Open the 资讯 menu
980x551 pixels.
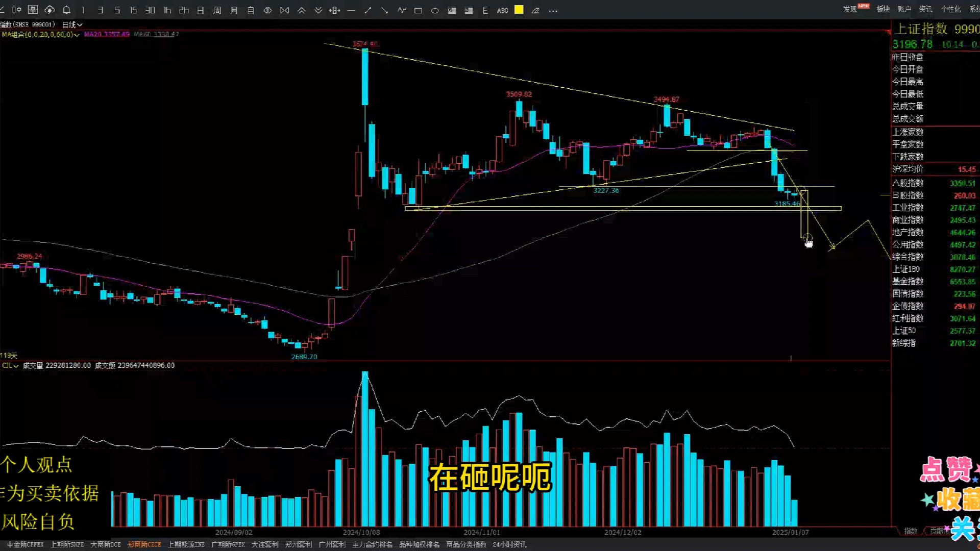(x=925, y=9)
